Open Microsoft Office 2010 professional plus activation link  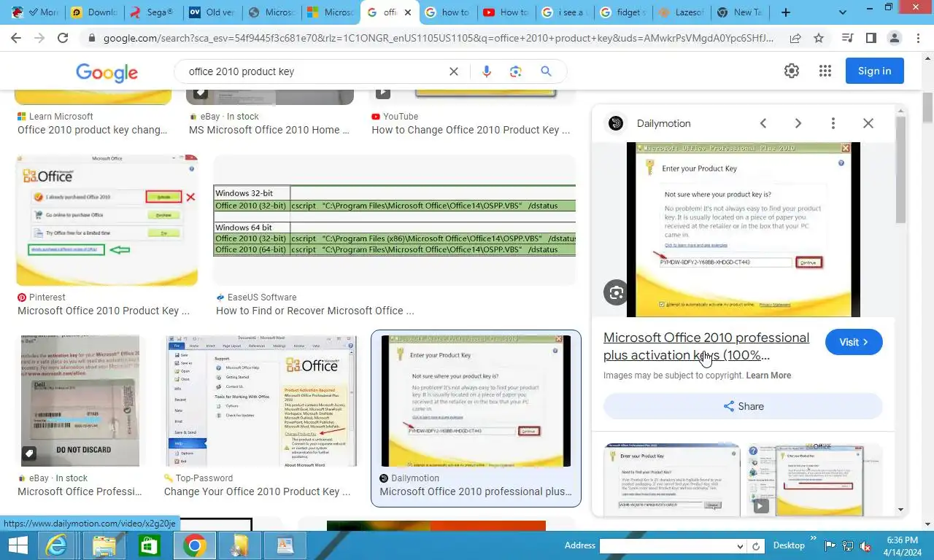click(x=706, y=346)
